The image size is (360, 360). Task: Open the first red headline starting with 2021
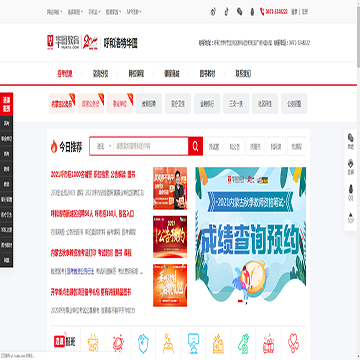(93, 174)
